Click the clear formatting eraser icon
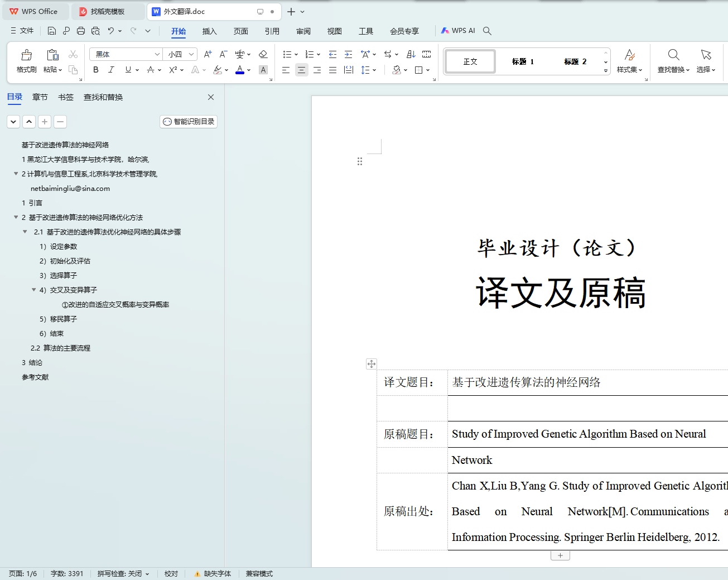This screenshot has height=580, width=728. coord(263,54)
